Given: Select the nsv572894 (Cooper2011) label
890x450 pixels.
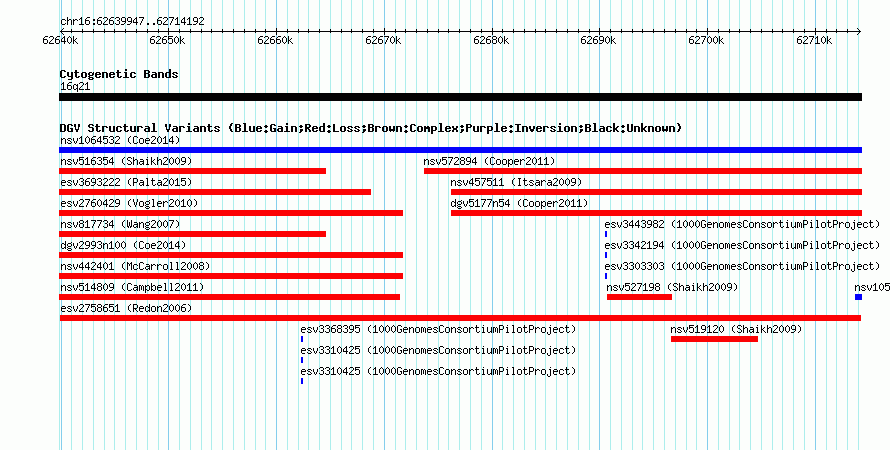Looking at the screenshot, I should pos(489,161).
